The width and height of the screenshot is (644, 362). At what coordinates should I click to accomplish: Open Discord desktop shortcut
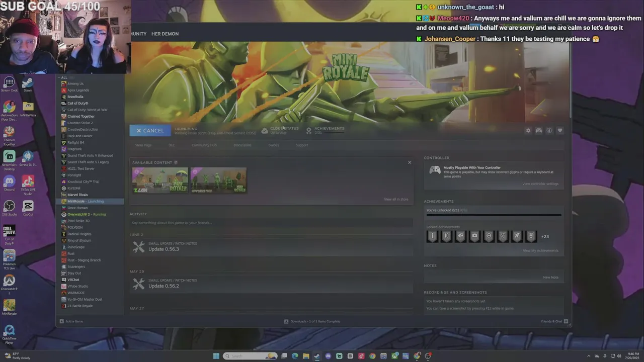click(9, 184)
